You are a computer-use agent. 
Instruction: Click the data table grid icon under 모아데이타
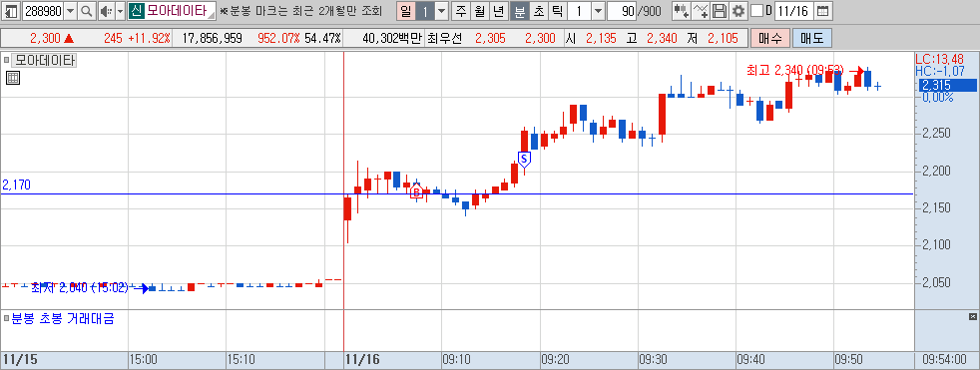tap(13, 78)
